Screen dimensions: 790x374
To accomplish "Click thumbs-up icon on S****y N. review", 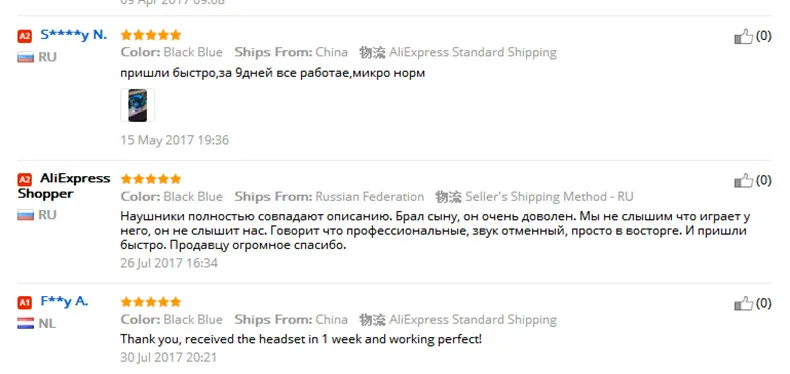I will click(743, 36).
